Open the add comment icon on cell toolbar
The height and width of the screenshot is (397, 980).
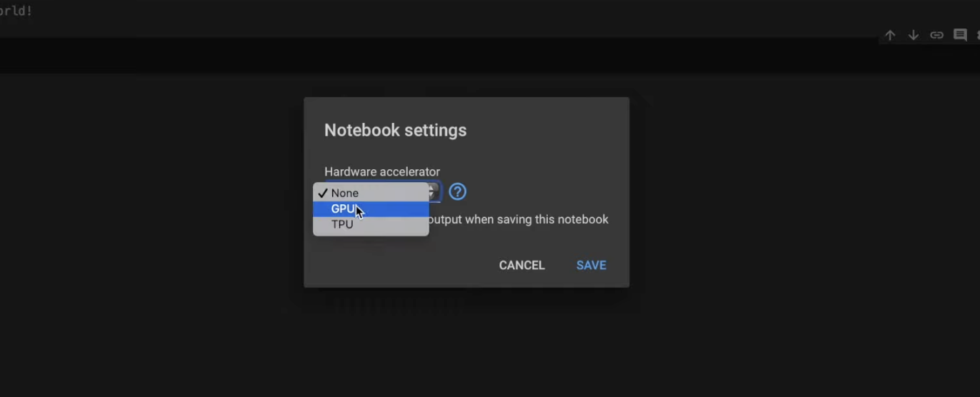[x=960, y=35]
